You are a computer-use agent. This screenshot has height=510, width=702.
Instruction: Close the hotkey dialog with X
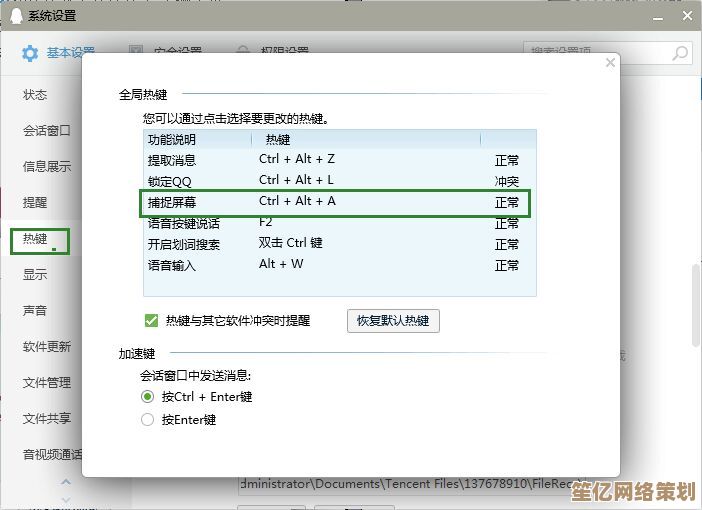point(610,63)
